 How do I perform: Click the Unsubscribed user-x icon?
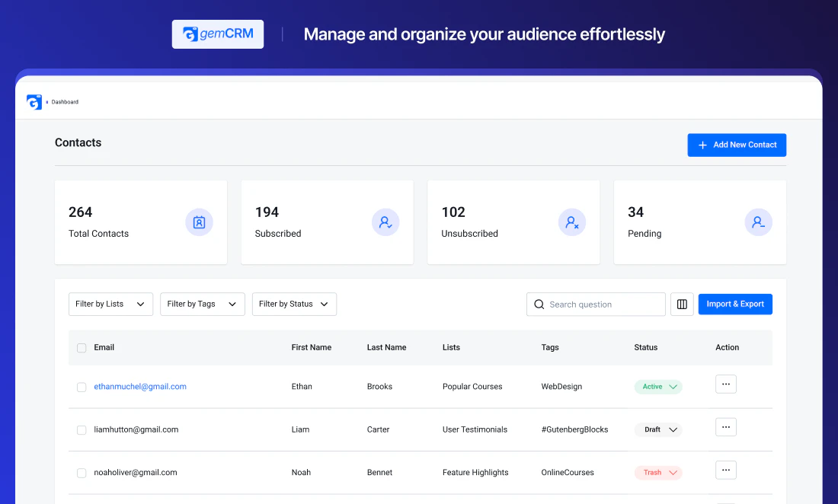[x=572, y=222]
